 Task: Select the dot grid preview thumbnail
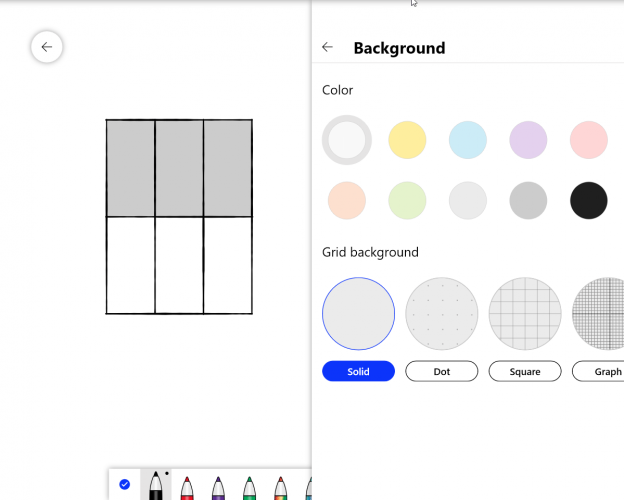pyautogui.click(x=442, y=314)
